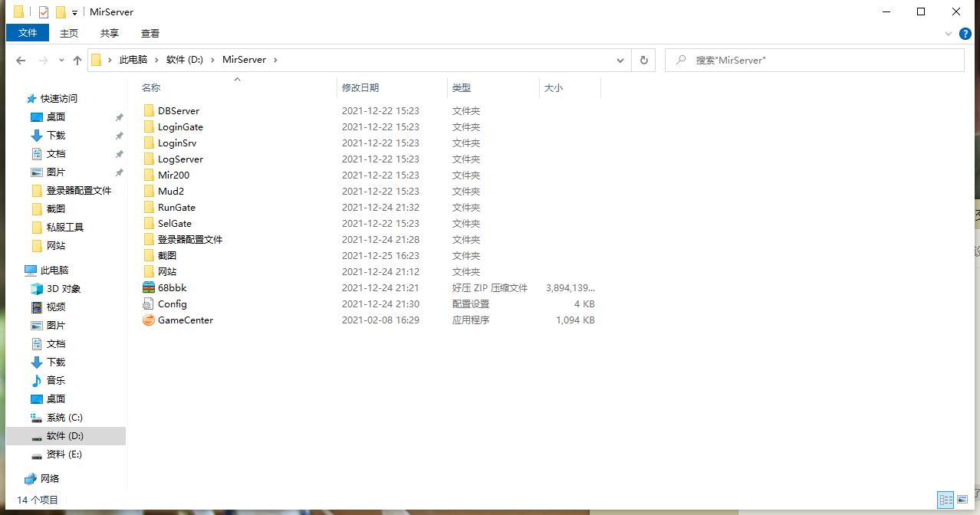Switch to details view layout icon
980x515 pixels.
(x=946, y=500)
